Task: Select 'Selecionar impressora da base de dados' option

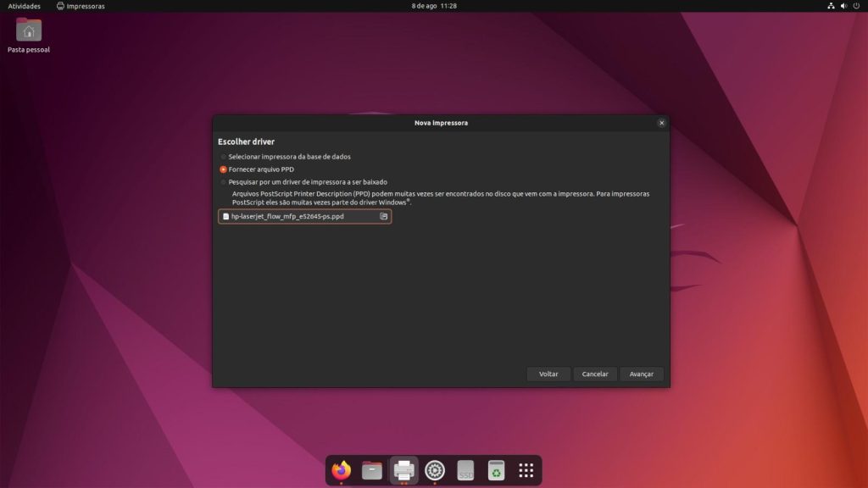Action: click(x=224, y=157)
